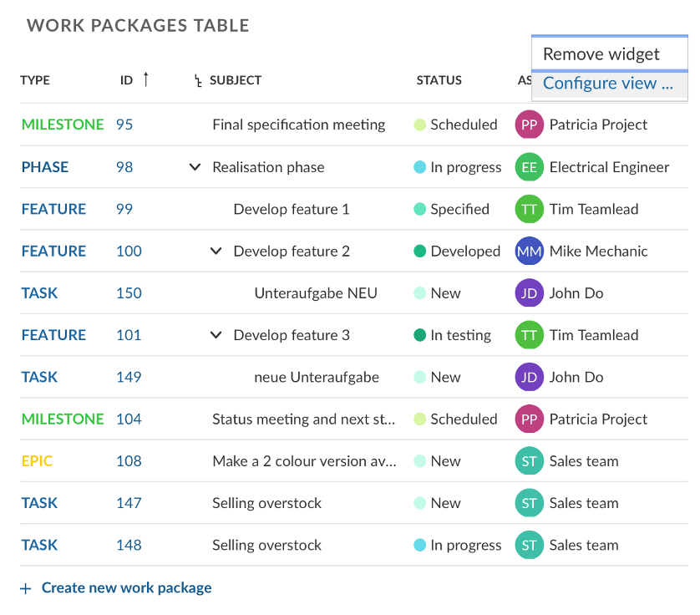Click the plus icon for creating work packages
This screenshot has height=615, width=700.
click(25, 587)
